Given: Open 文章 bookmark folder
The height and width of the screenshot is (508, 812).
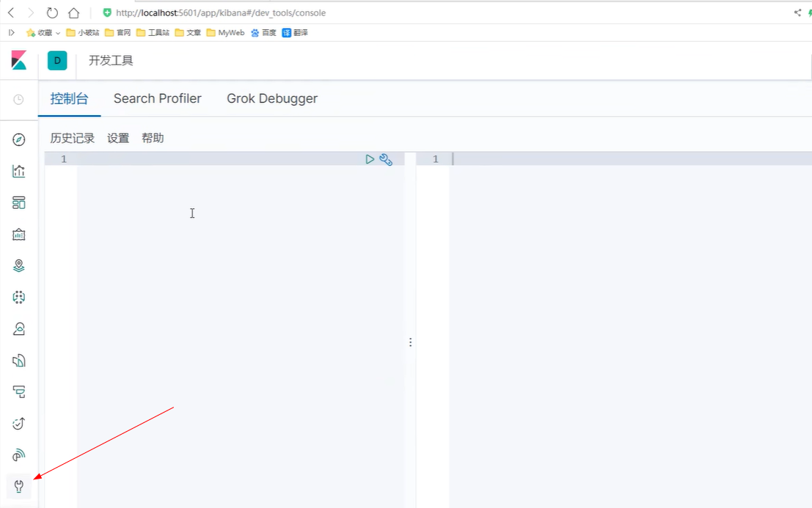Looking at the screenshot, I should (188, 32).
